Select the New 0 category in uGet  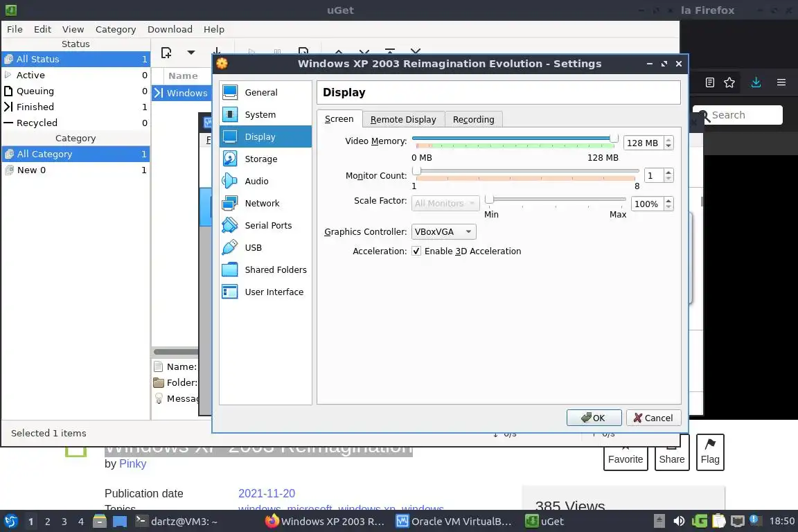76,170
